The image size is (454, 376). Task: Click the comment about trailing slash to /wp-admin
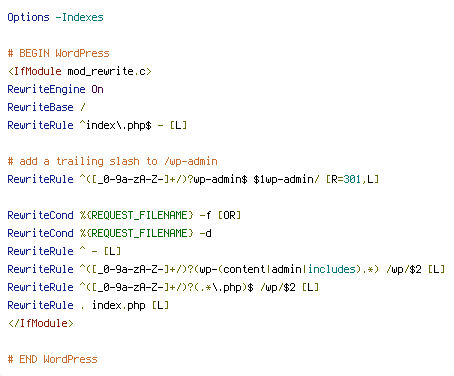(112, 161)
